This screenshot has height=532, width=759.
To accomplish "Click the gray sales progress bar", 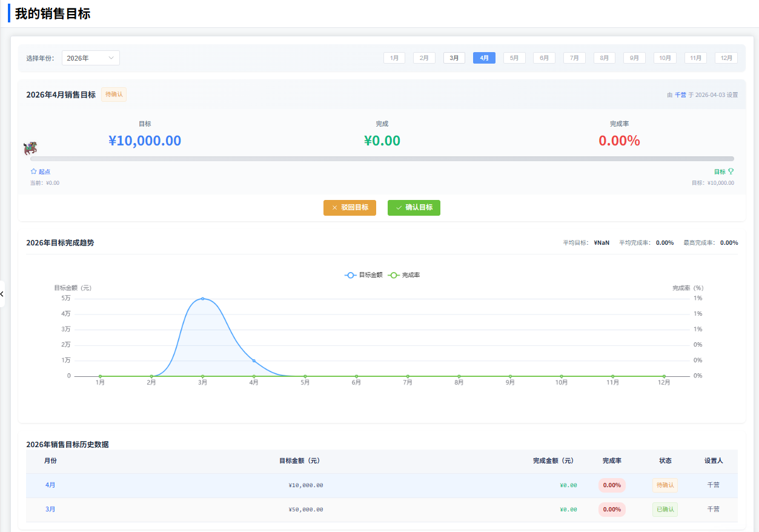I will coord(382,159).
